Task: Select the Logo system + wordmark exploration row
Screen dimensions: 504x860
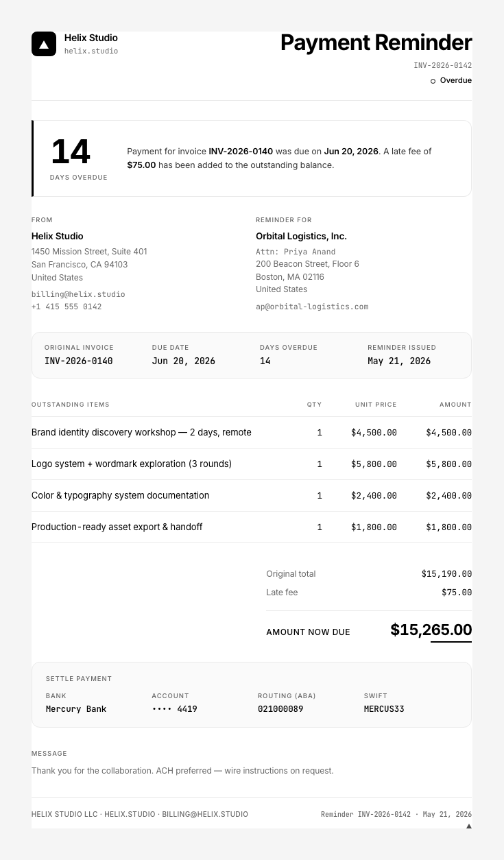Action: coord(252,464)
